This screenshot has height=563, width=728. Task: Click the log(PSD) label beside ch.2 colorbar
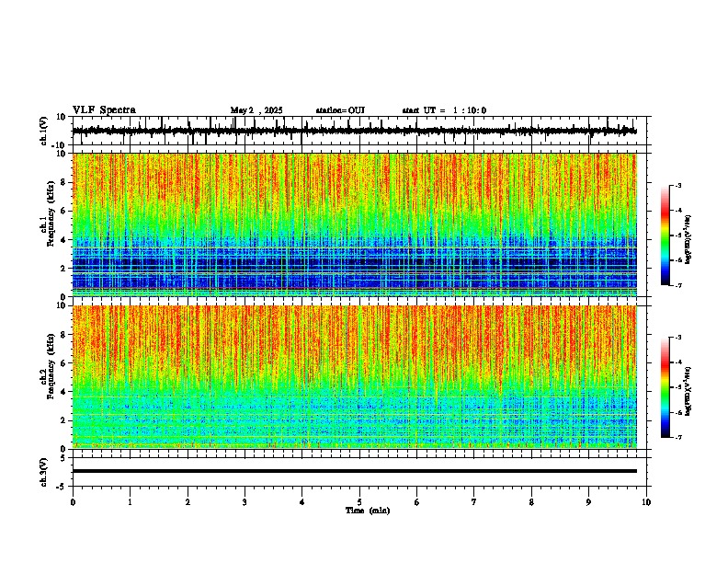[x=688, y=391]
